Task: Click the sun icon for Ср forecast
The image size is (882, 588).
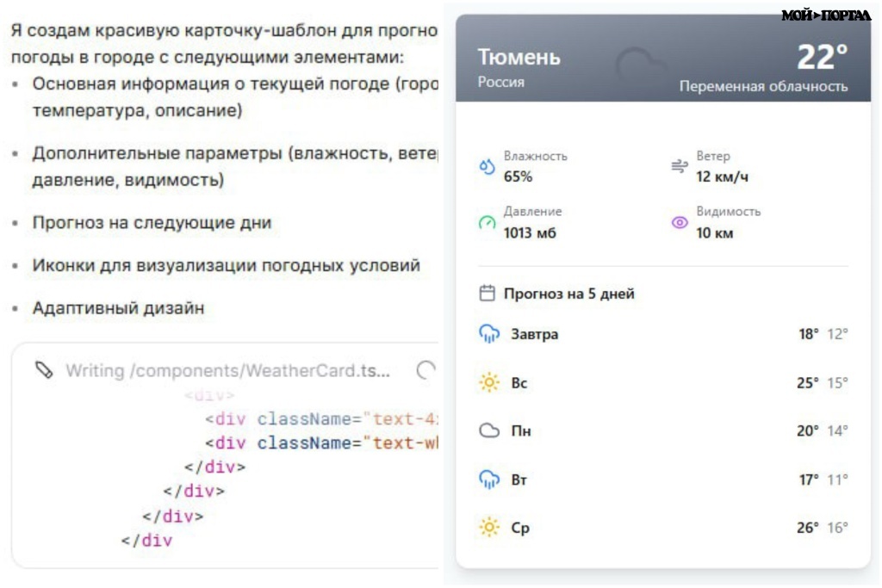Action: pos(488,528)
